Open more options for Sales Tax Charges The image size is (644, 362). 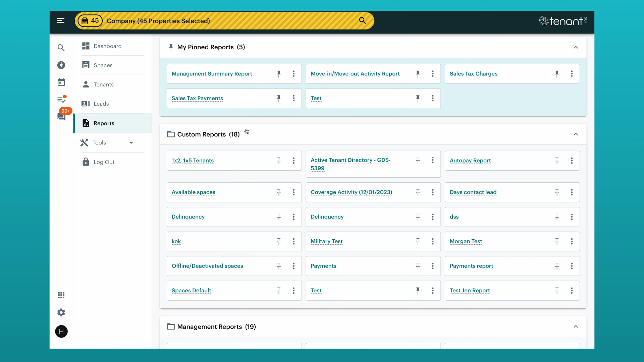click(572, 74)
